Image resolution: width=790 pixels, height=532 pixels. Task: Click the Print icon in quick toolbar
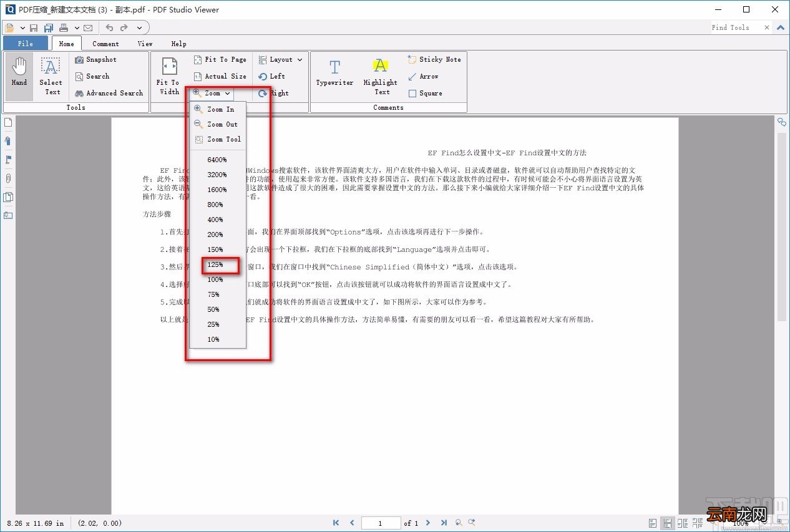pos(64,27)
